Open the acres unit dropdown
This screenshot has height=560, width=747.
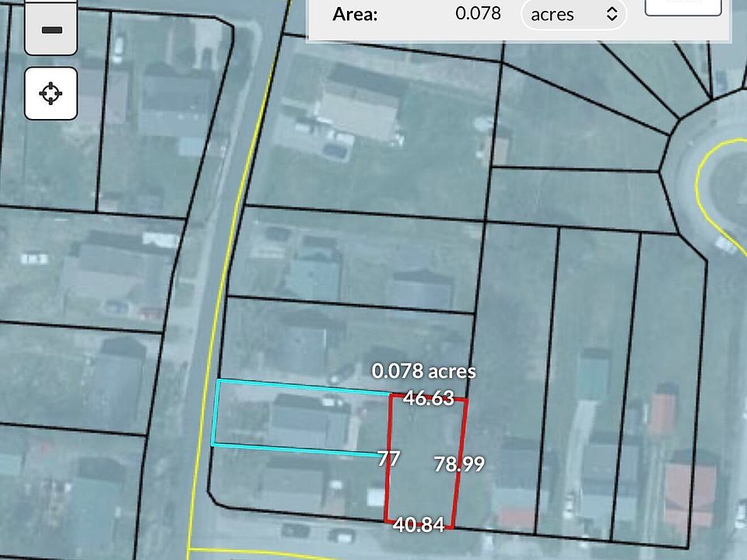[x=573, y=14]
